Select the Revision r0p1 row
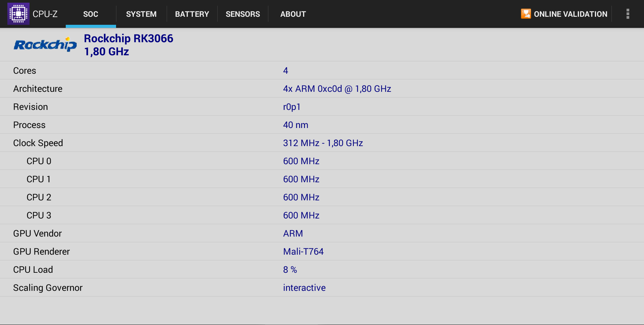 click(x=322, y=107)
